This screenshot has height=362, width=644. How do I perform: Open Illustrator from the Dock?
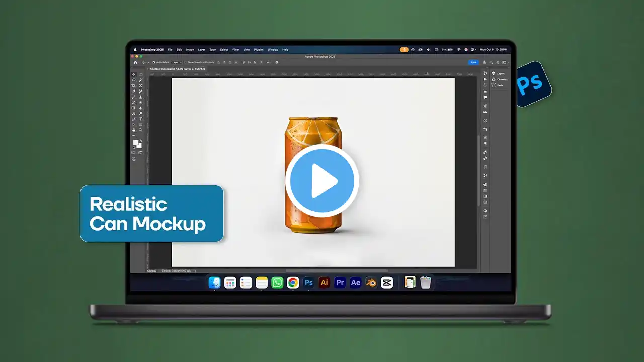point(325,283)
